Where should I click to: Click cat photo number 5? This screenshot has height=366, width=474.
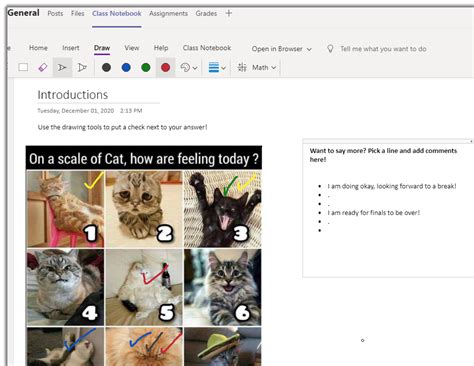[144, 287]
